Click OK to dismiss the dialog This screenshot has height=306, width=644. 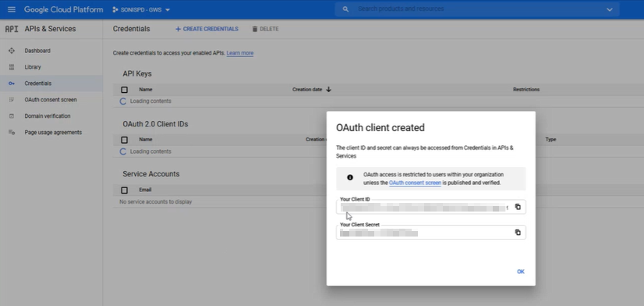point(520,272)
